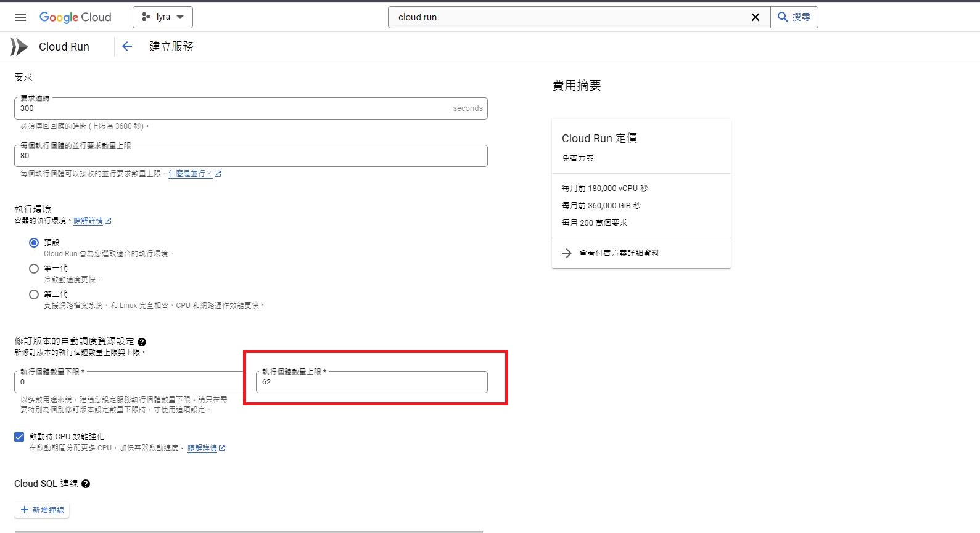Screen dimensions: 980x533
Task: Click the Cloud Run title text
Action: point(64,47)
